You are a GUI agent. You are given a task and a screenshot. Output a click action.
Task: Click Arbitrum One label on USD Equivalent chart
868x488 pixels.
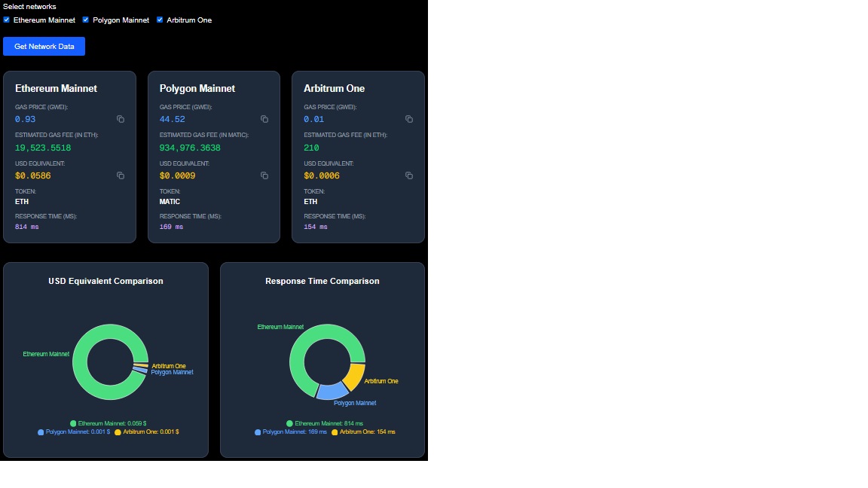pos(169,366)
